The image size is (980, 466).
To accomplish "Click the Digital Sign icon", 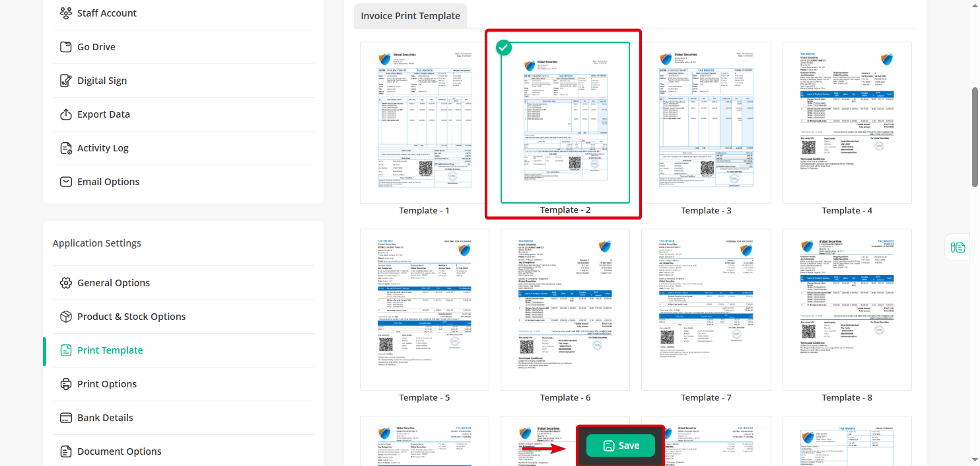I will pos(65,81).
